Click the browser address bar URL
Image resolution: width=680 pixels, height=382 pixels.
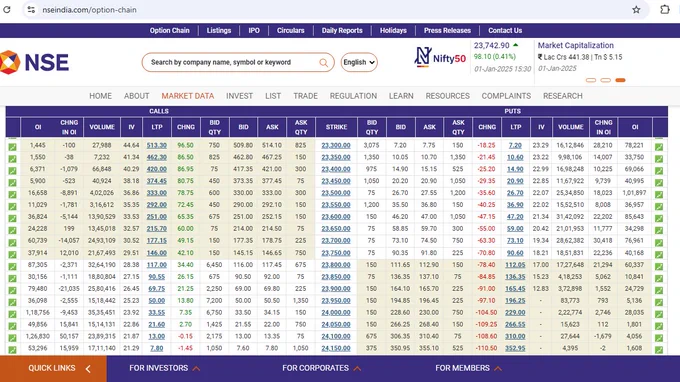pyautogui.click(x=89, y=10)
